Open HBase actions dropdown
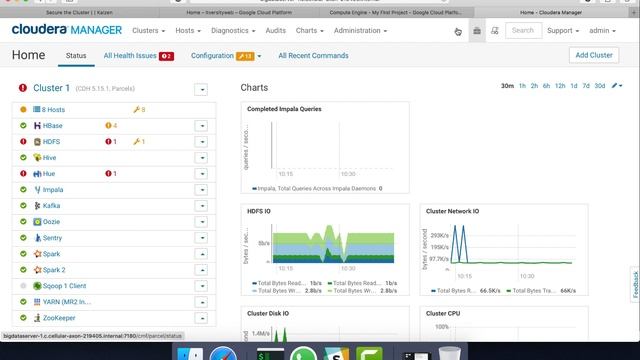The width and height of the screenshot is (640, 360). [x=202, y=126]
